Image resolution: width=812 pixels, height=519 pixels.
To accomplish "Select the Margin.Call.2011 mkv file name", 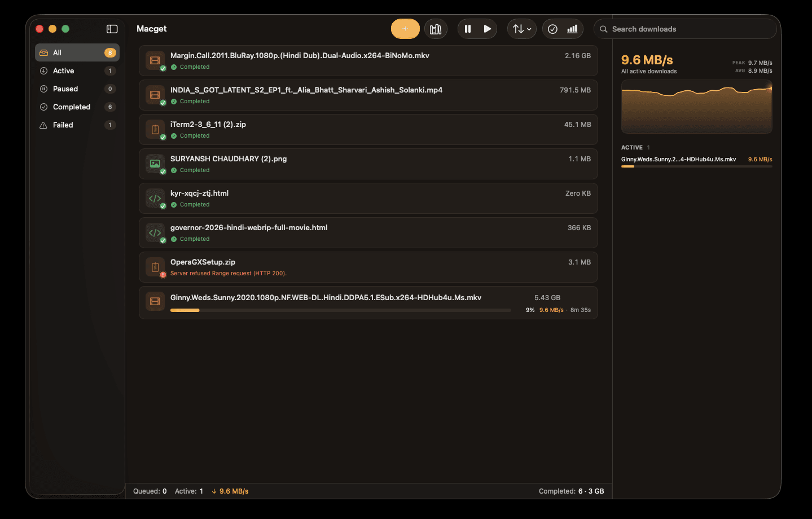I will 300,55.
